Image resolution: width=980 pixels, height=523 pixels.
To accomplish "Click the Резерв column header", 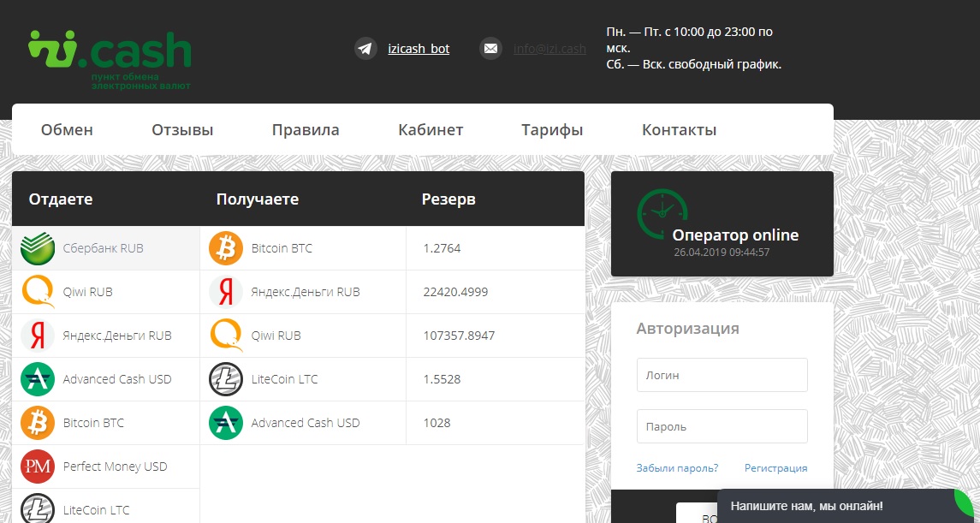I will coord(448,199).
